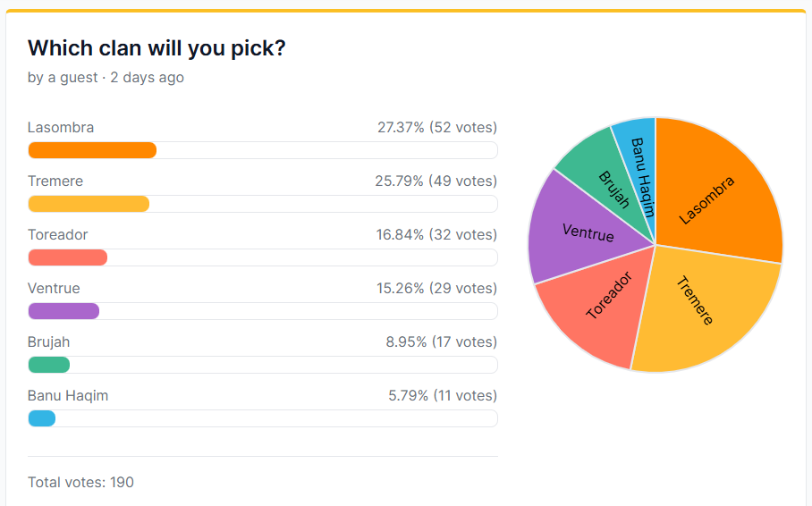The width and height of the screenshot is (812, 506).
Task: Click the Brujah green progress bar
Action: (49, 365)
